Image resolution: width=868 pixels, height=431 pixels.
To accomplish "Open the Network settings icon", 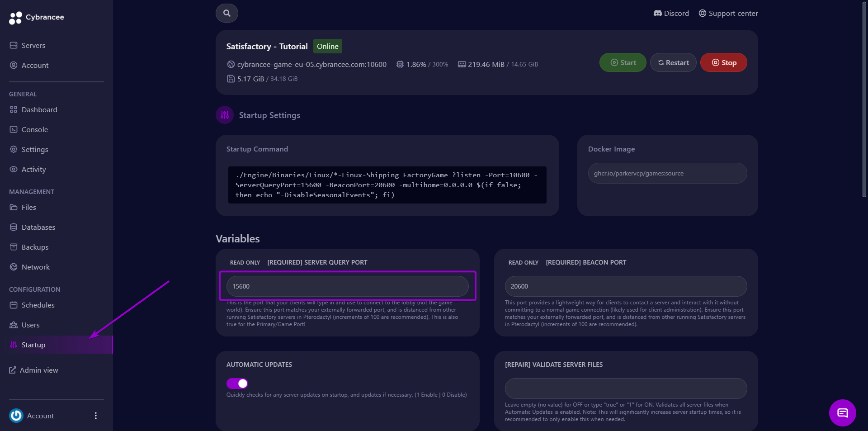I will click(14, 267).
